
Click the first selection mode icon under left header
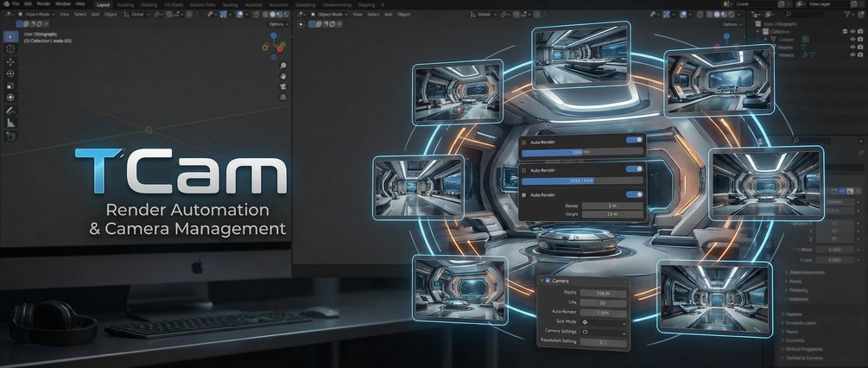click(x=19, y=24)
